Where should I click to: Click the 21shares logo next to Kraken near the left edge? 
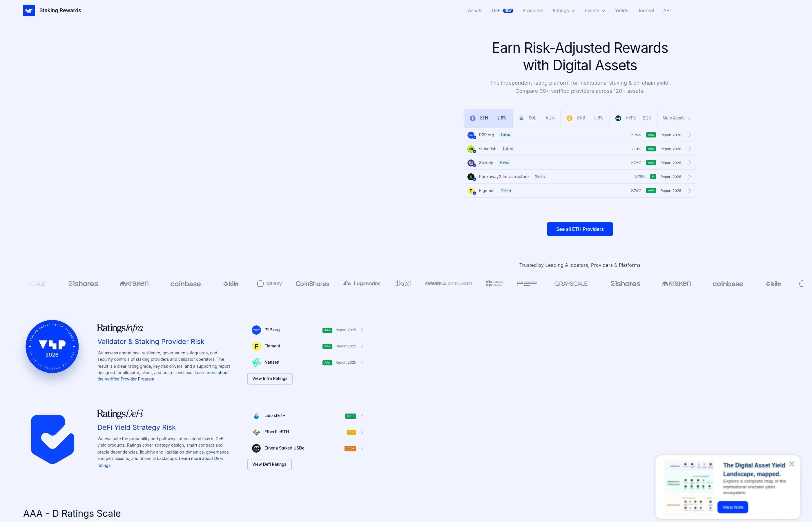coord(83,284)
